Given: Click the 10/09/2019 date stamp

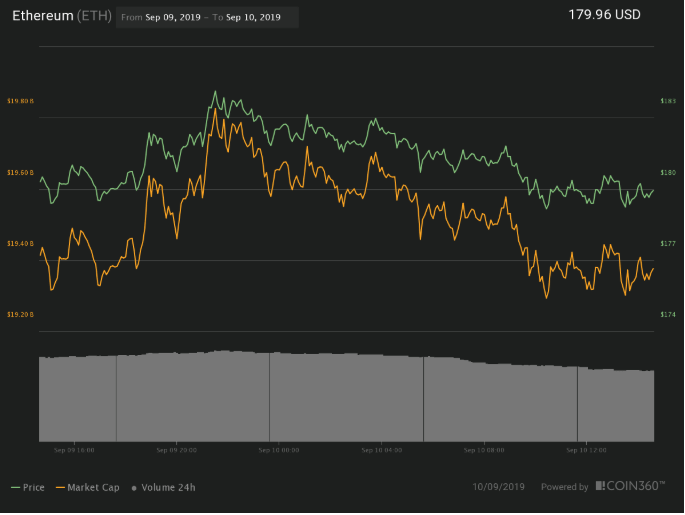Looking at the screenshot, I should coord(498,487).
